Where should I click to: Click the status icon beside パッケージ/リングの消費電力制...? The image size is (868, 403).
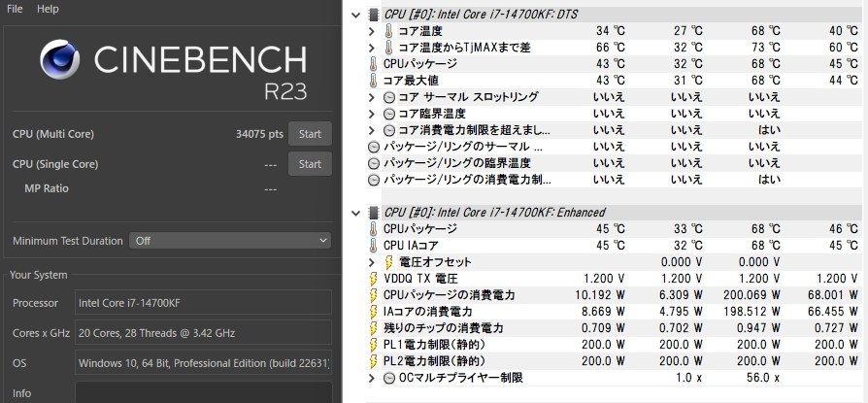pyautogui.click(x=374, y=180)
